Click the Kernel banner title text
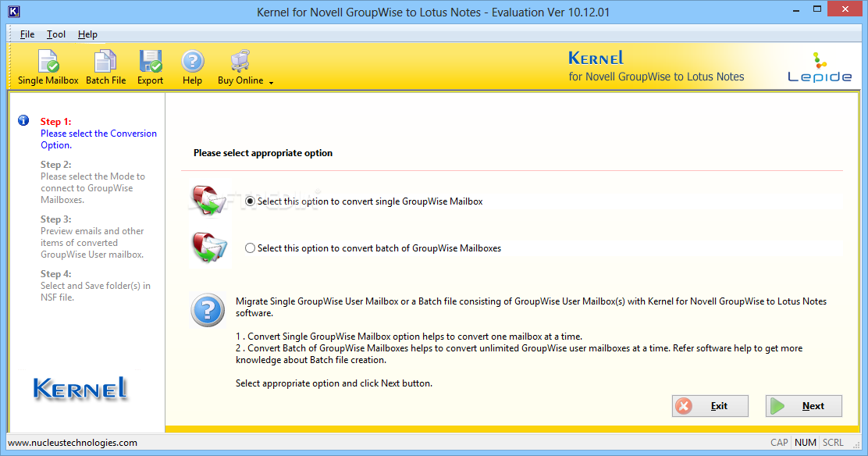 596,59
